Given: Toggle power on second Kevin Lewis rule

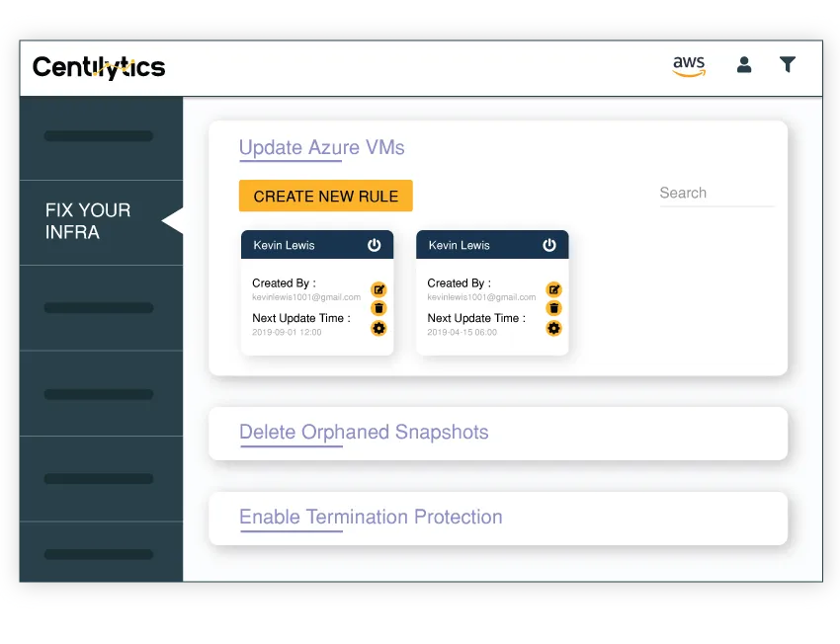Looking at the screenshot, I should pos(549,245).
